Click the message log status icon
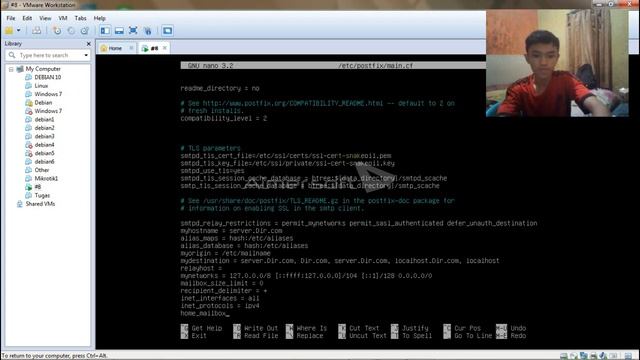The height and width of the screenshot is (360, 640). click(628, 356)
